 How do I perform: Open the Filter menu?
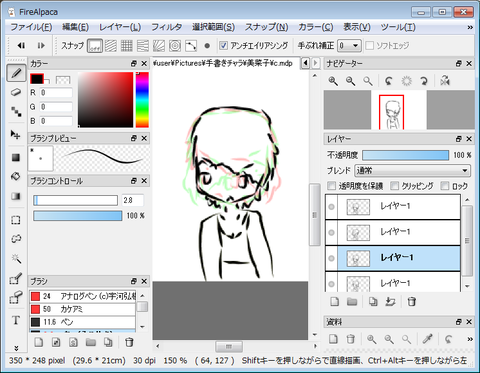coord(167,27)
